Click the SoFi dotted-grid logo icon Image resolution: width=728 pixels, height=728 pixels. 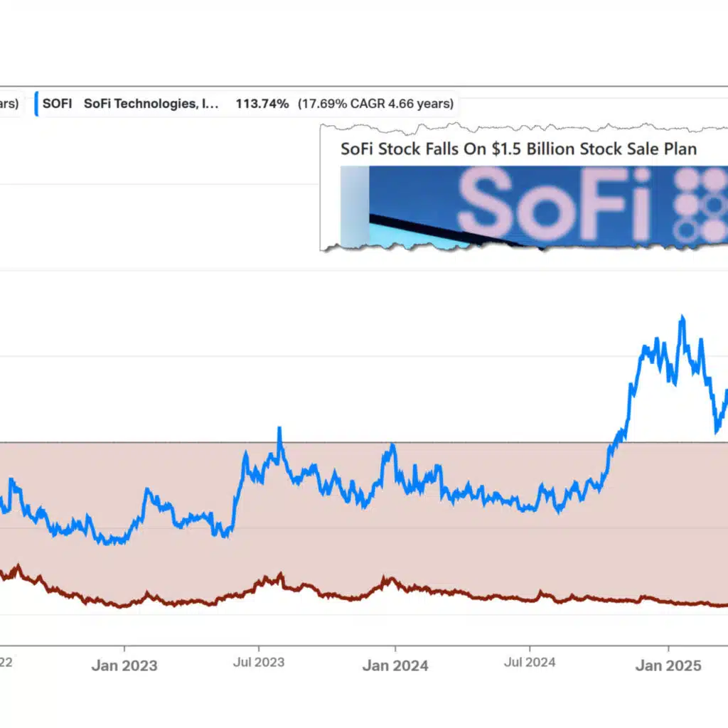point(700,205)
